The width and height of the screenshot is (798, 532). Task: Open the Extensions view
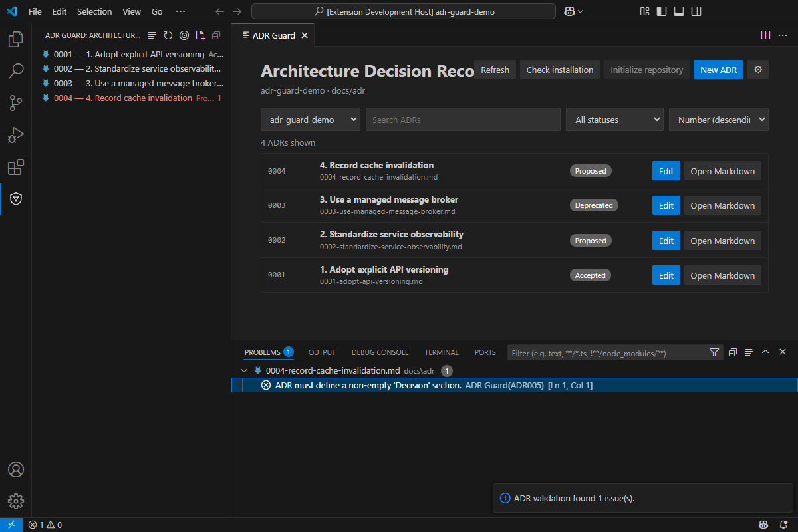[16, 167]
